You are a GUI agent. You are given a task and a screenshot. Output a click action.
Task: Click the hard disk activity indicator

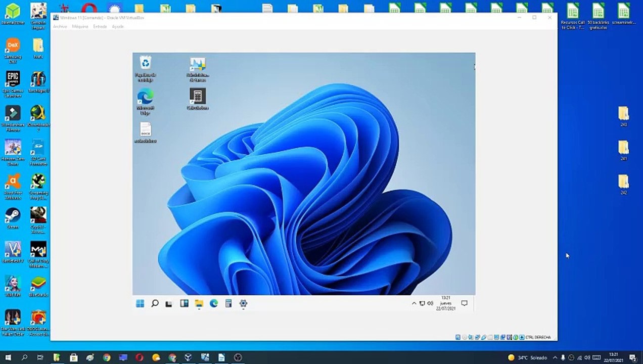(458, 337)
